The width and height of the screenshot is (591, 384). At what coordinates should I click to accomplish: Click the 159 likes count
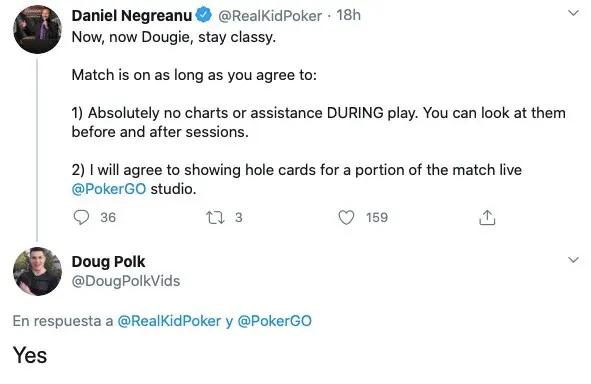[377, 217]
